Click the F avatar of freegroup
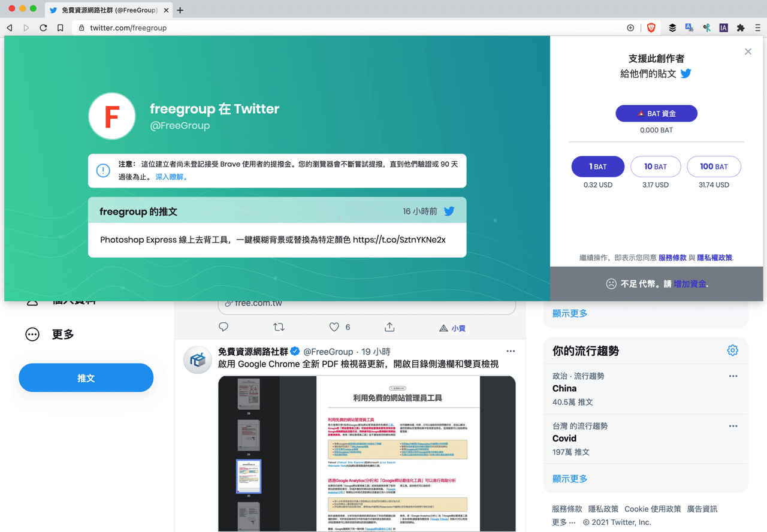 [112, 116]
